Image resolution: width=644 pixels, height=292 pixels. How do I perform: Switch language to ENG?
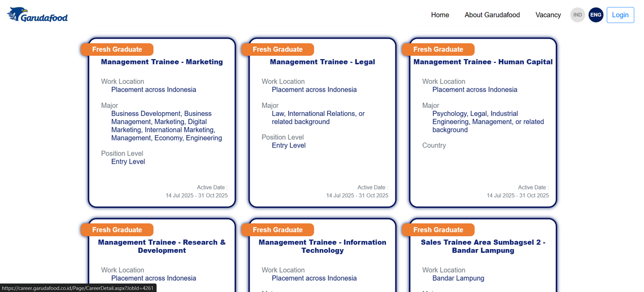[596, 15]
